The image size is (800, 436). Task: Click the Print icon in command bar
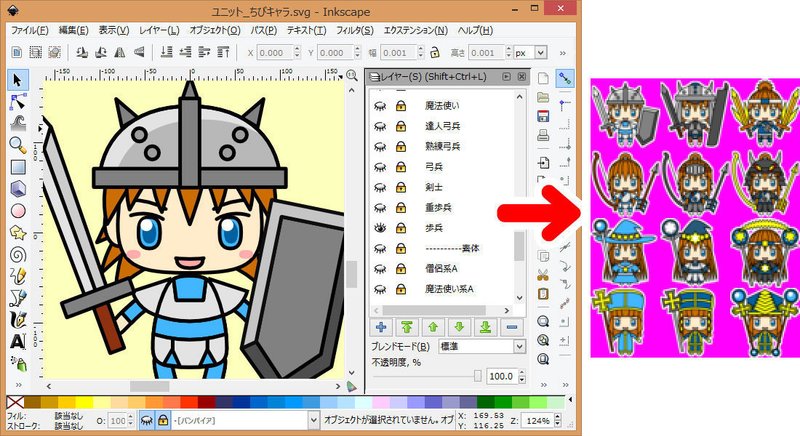click(543, 135)
